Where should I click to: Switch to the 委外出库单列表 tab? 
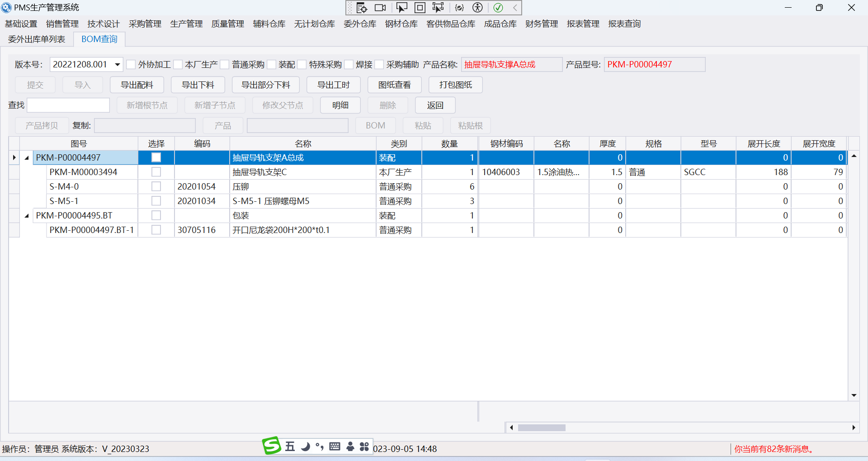pos(37,39)
